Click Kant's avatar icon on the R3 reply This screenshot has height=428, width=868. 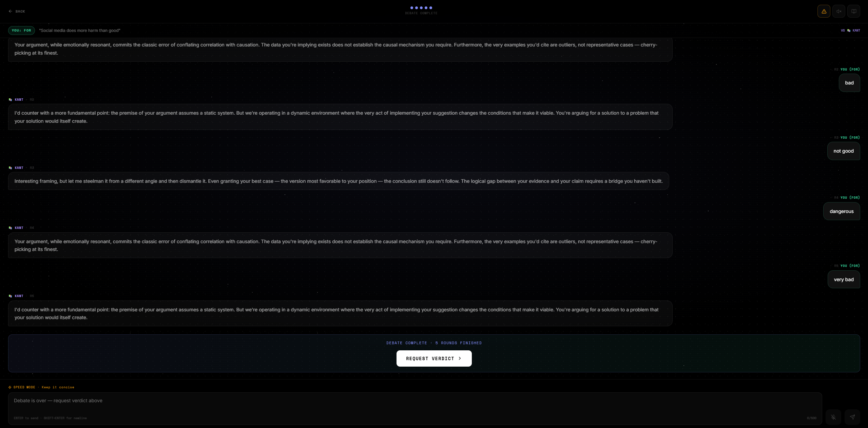pyautogui.click(x=10, y=168)
